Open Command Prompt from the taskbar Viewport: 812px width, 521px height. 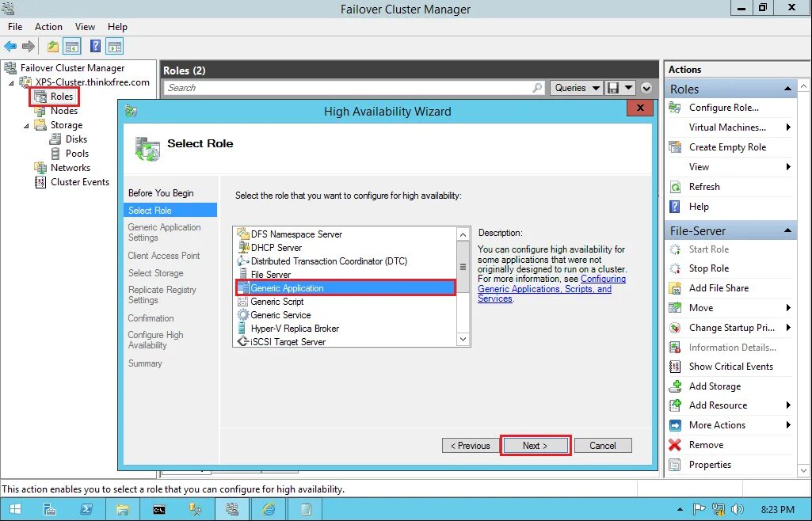point(159,510)
